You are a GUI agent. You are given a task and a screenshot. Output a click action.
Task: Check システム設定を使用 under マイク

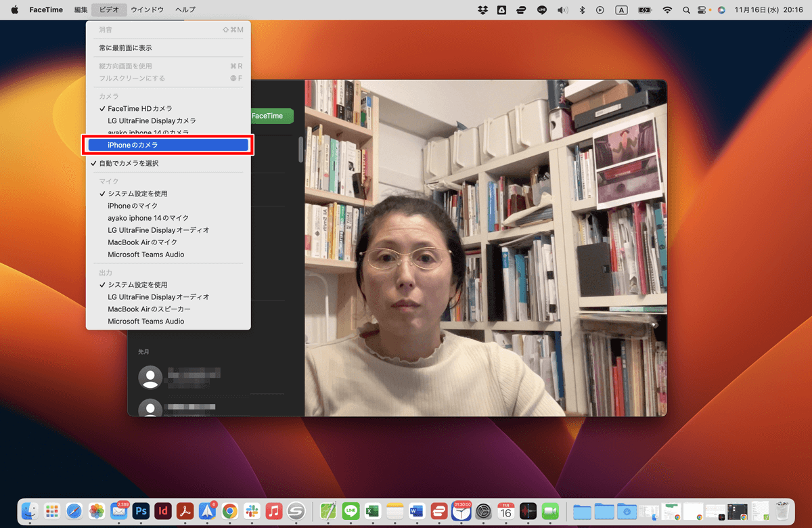click(x=168, y=194)
